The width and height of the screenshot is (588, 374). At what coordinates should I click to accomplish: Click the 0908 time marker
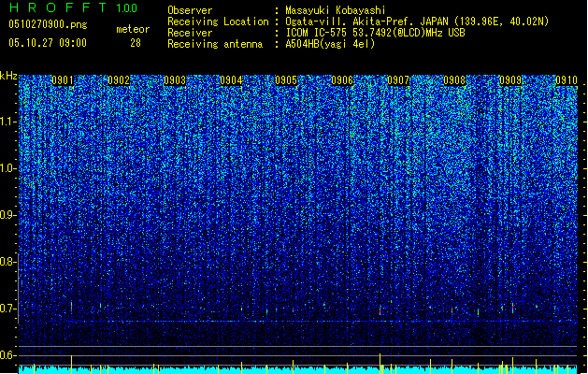tap(454, 80)
